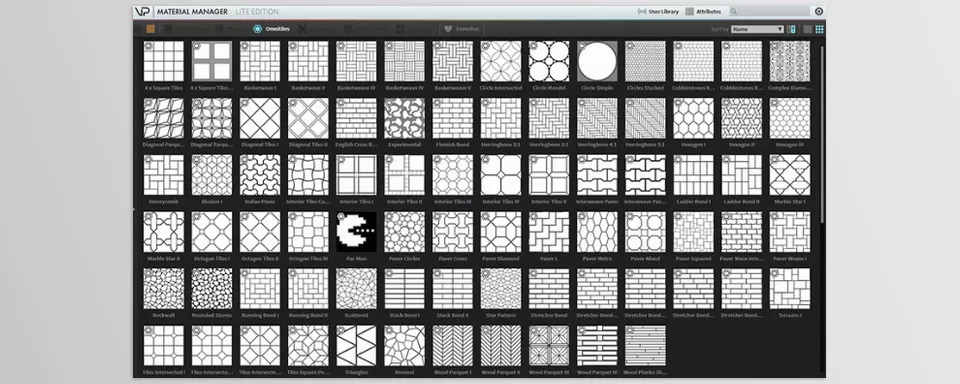The height and width of the screenshot is (384, 960).
Task: Select the Interior Tiles III pattern
Action: point(452,175)
